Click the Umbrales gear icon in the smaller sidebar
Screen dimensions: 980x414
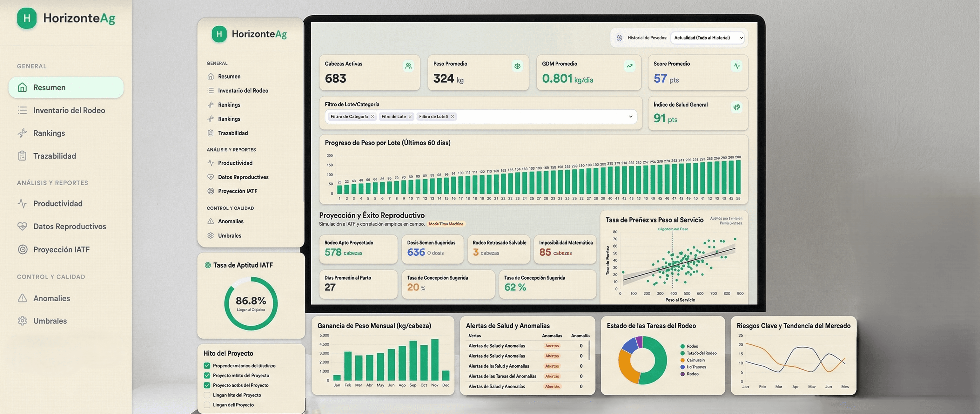tap(211, 235)
